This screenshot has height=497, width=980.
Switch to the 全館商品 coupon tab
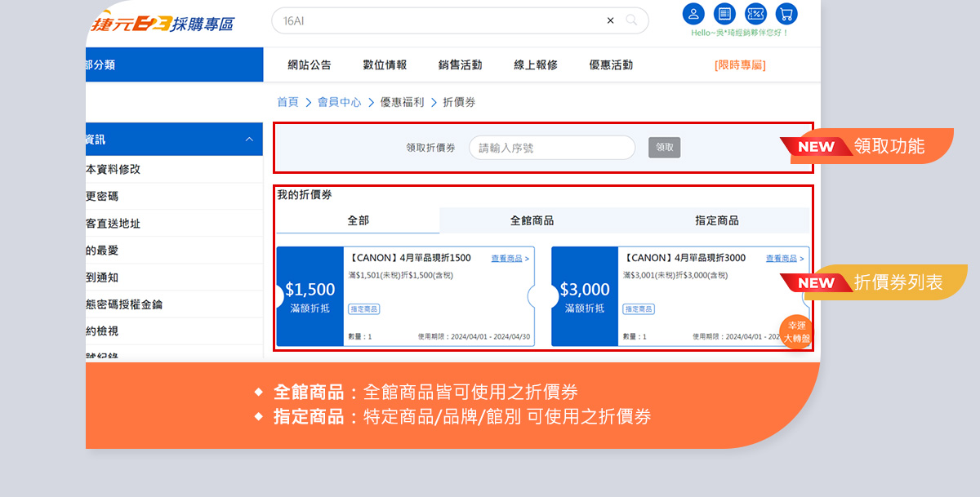532,220
